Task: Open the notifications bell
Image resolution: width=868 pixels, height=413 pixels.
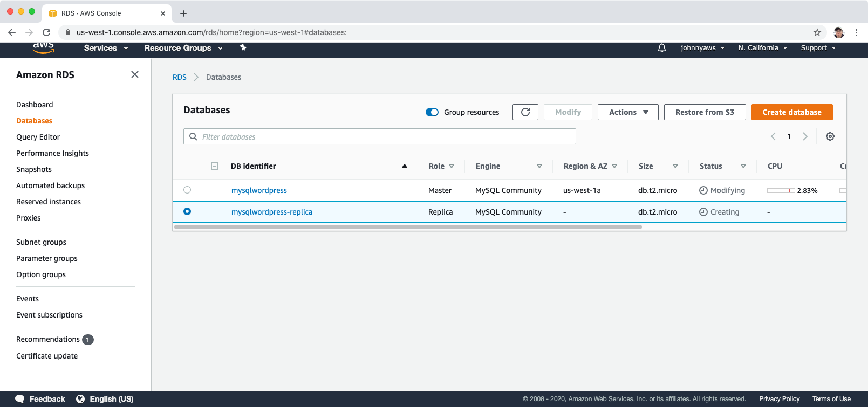Action: point(662,48)
